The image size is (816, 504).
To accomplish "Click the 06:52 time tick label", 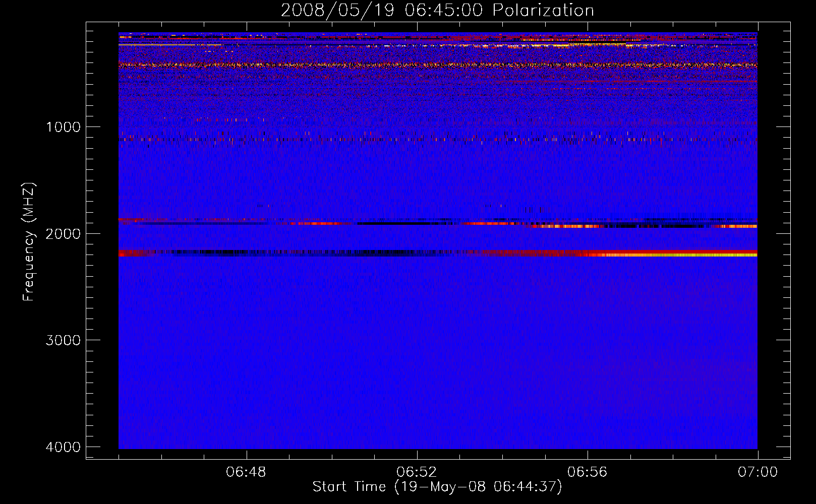I will (x=417, y=472).
